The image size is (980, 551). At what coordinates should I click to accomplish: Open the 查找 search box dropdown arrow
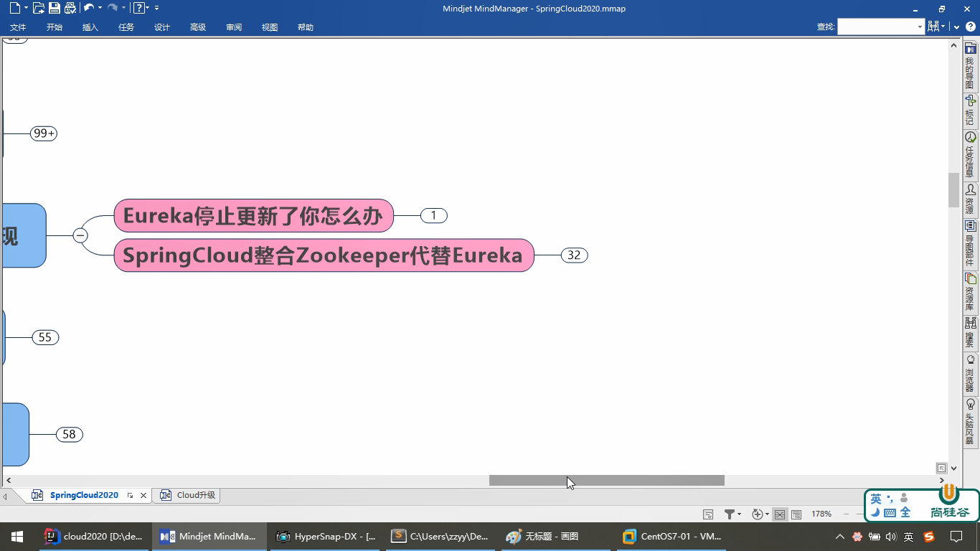pos(920,27)
